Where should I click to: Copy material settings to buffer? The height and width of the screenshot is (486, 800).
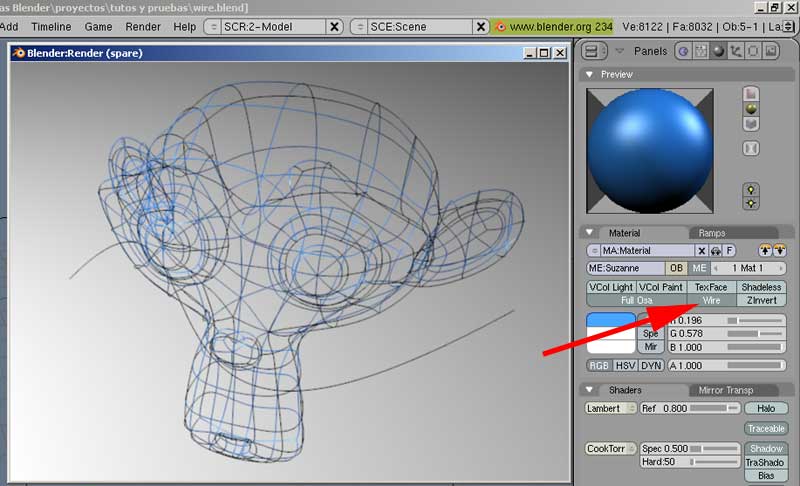(x=765, y=250)
